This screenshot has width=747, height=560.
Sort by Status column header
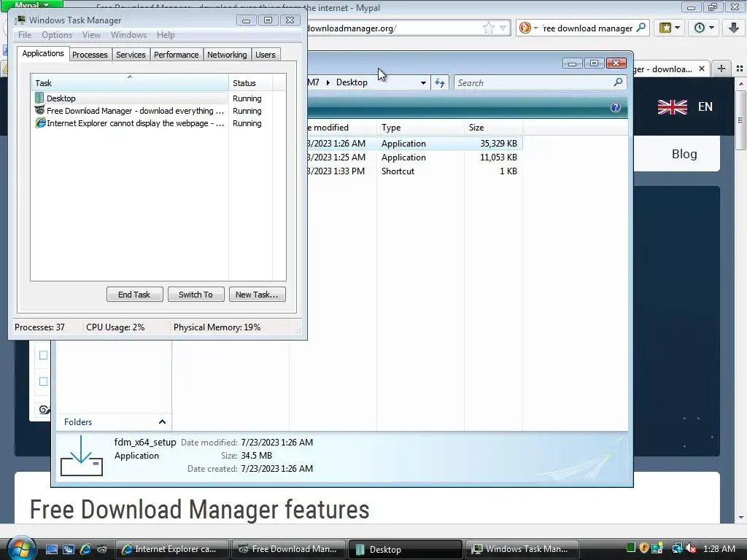tap(250, 82)
